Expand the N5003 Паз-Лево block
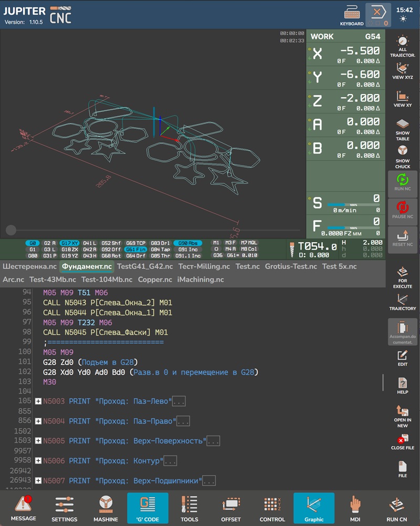Viewport: 420px width, 526px height. coord(38,401)
